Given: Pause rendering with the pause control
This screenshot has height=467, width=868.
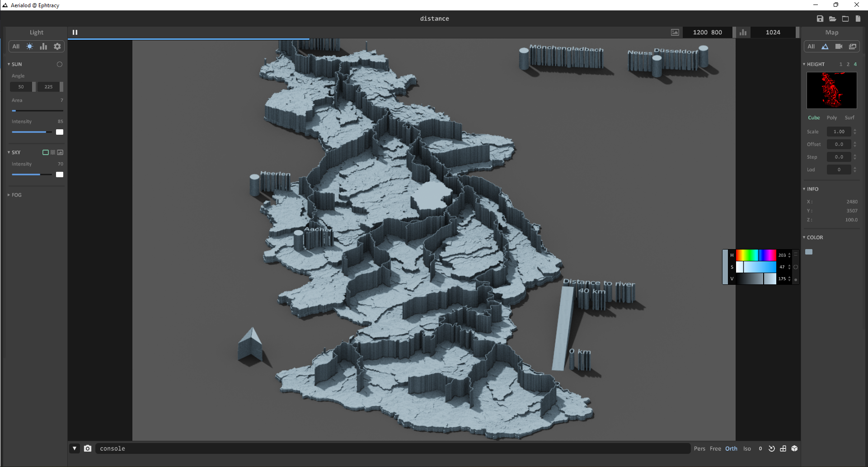Looking at the screenshot, I should click(75, 32).
